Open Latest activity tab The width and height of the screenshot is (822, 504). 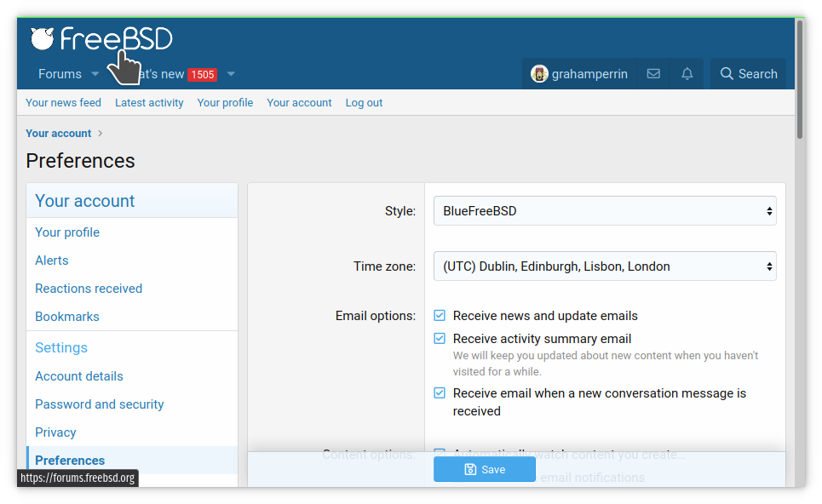pos(149,103)
